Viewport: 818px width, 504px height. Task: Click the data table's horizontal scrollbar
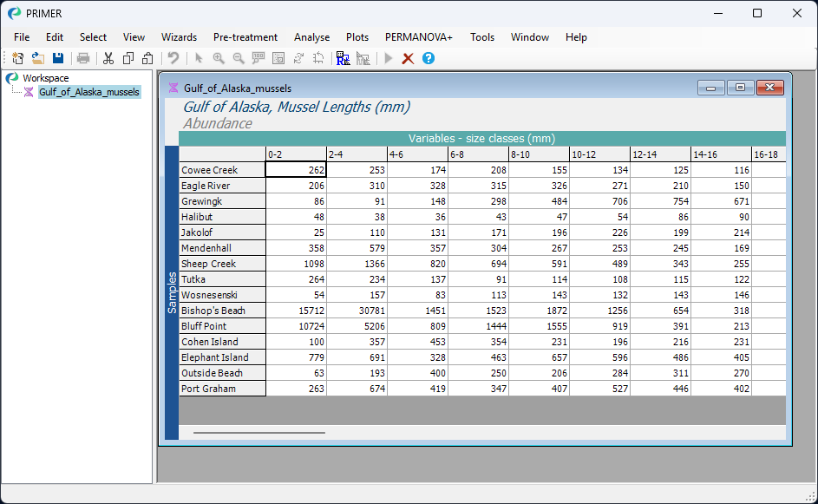(x=260, y=431)
